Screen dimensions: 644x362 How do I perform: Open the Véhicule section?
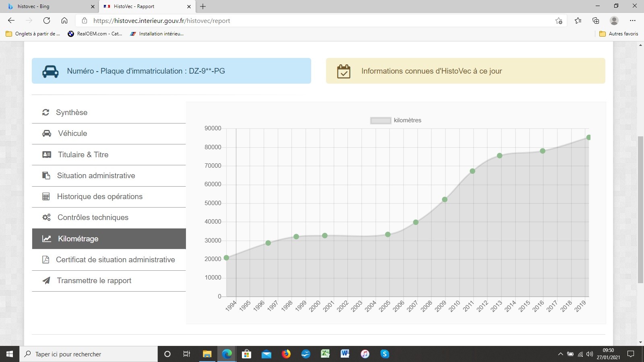pyautogui.click(x=109, y=134)
